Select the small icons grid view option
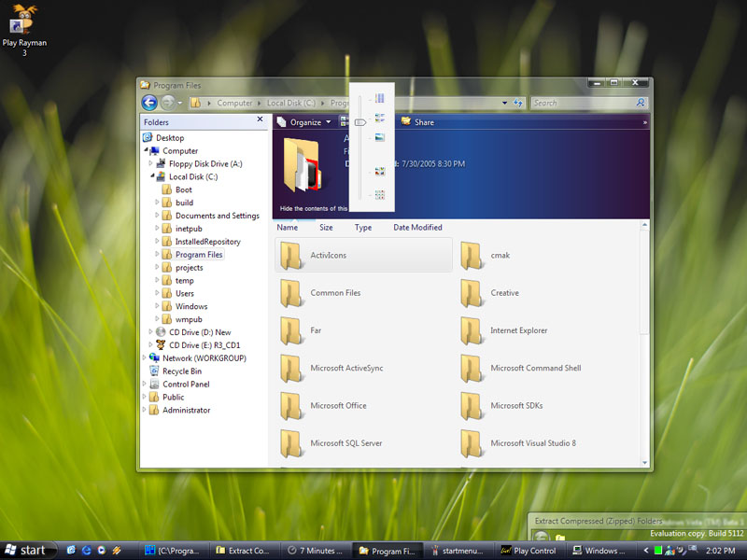The width and height of the screenshot is (747, 560). [x=379, y=194]
